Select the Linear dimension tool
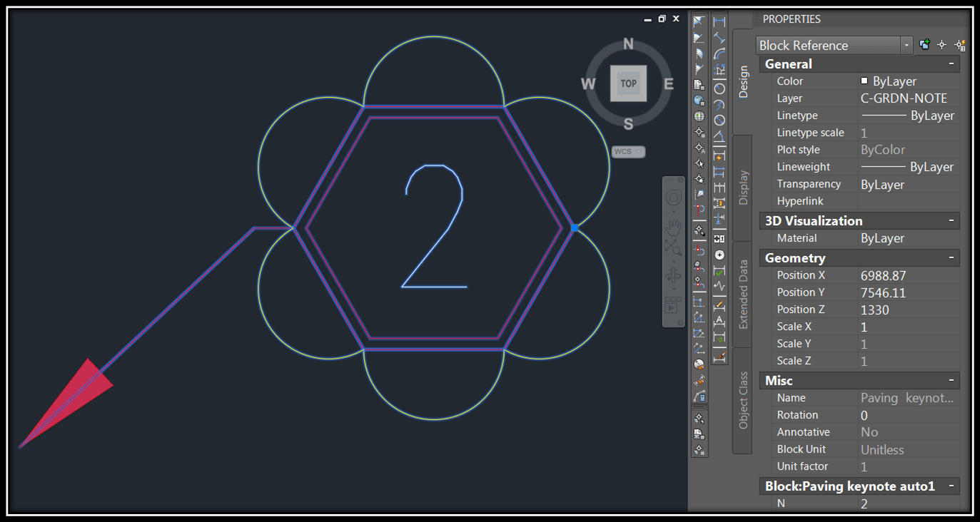The image size is (980, 522). [x=719, y=21]
